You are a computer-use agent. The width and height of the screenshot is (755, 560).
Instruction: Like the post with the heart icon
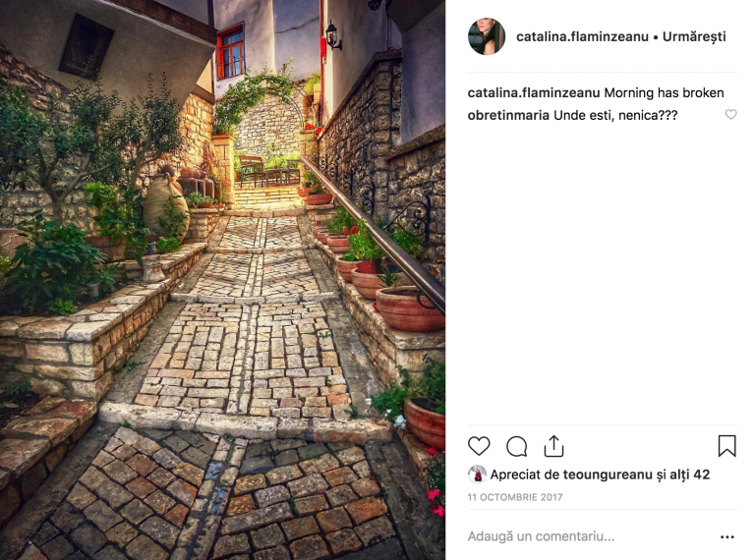pyautogui.click(x=479, y=446)
